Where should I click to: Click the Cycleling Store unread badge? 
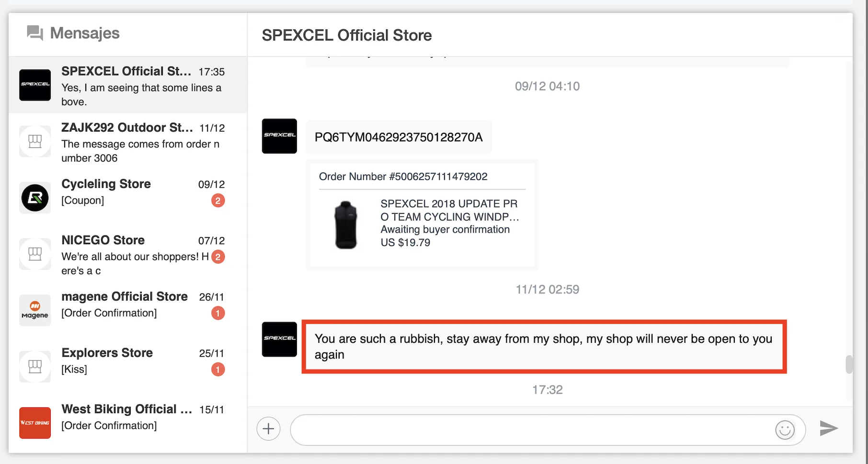(218, 201)
